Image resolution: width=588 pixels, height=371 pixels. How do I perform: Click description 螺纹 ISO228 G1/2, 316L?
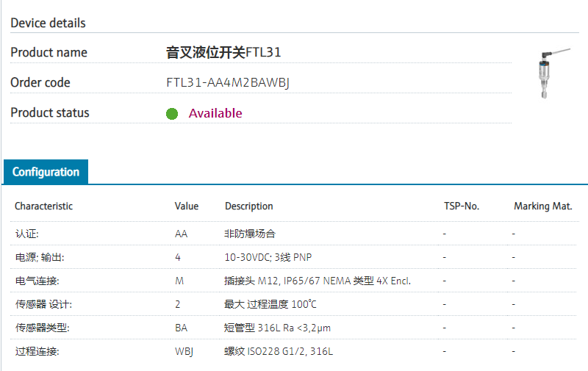click(279, 351)
